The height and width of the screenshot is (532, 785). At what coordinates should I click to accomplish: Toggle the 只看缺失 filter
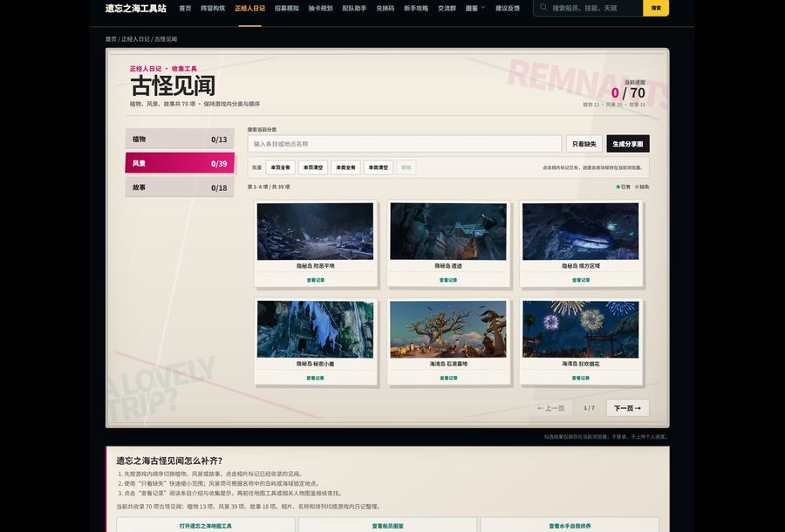coord(584,144)
